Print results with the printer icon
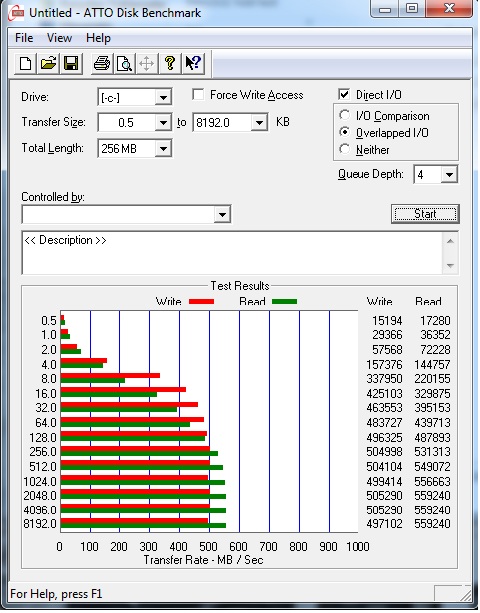 coord(102,63)
